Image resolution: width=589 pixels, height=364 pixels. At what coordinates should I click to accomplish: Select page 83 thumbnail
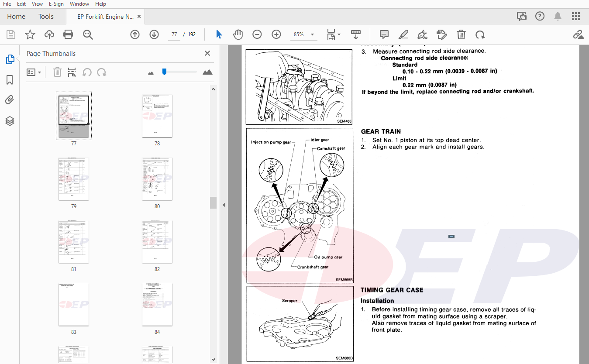pyautogui.click(x=74, y=305)
